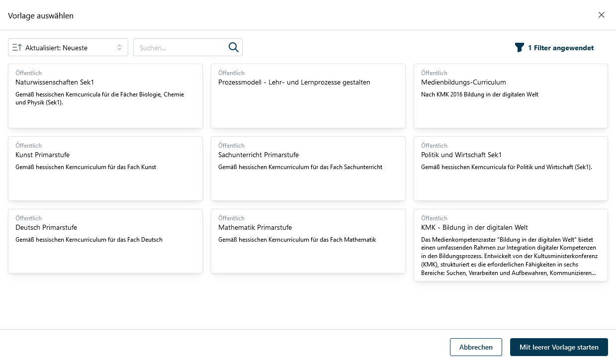This screenshot has height=364, width=616.
Task: Click the 'Vorlage auswählen' dialog title
Action: (41, 15)
